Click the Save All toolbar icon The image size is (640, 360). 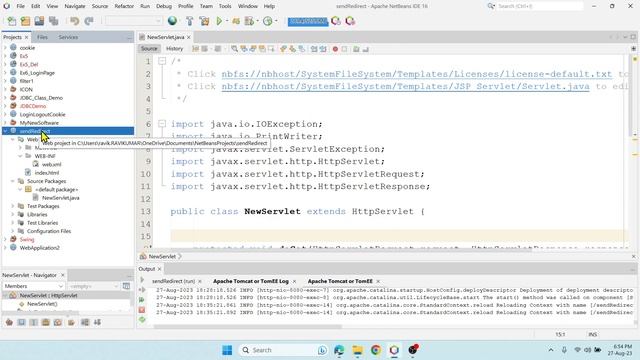[x=53, y=21]
